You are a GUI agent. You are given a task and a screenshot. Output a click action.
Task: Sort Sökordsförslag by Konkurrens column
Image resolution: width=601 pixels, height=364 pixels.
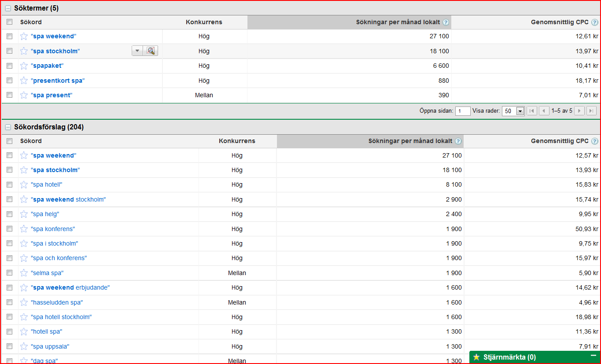coord(237,141)
